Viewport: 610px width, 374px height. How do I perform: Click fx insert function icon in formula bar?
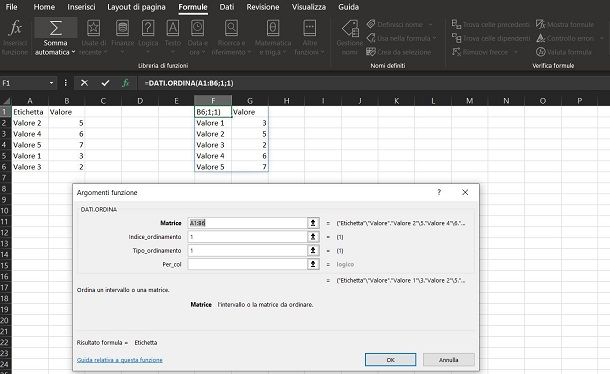coord(126,83)
